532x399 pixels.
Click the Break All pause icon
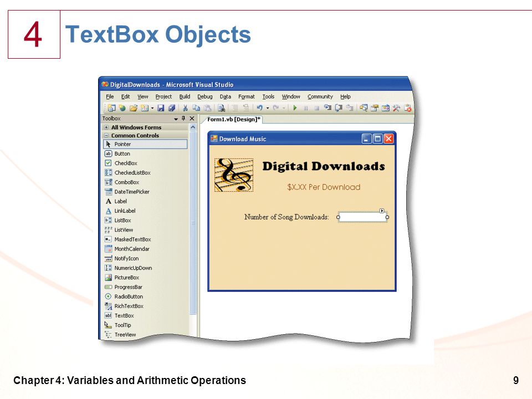coord(306,108)
